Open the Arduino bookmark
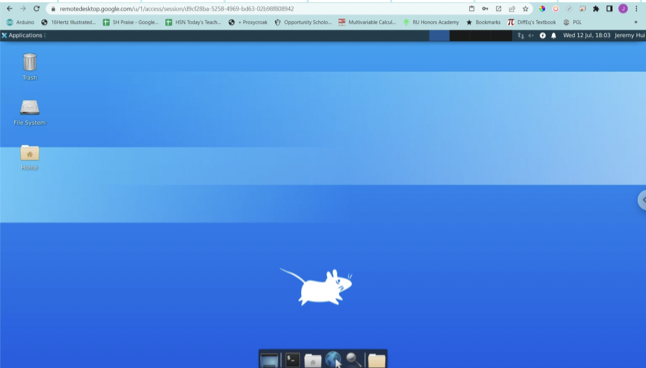The height and width of the screenshot is (368, 646). tap(20, 22)
